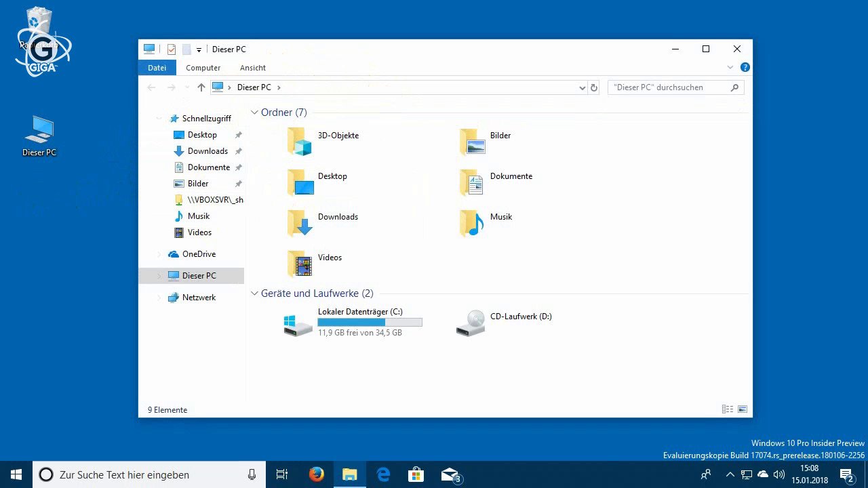Expand the OneDrive tree node
868x488 pixels.
(x=159, y=254)
